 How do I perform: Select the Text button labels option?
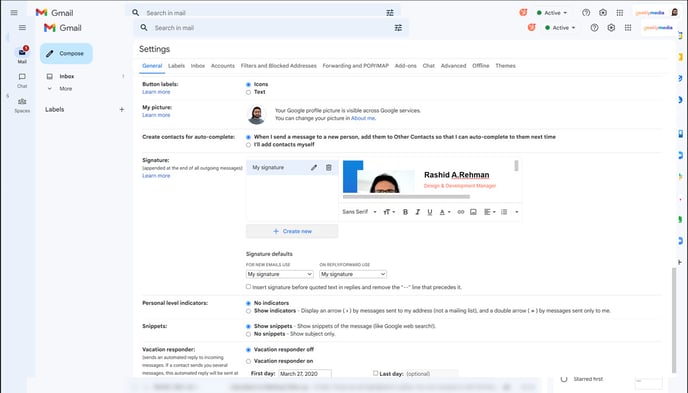coord(248,92)
